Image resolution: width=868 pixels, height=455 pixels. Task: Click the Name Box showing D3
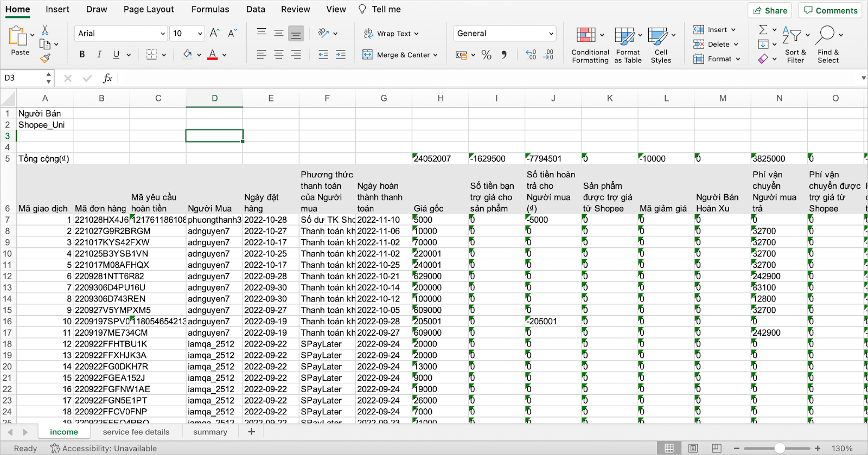click(x=22, y=78)
